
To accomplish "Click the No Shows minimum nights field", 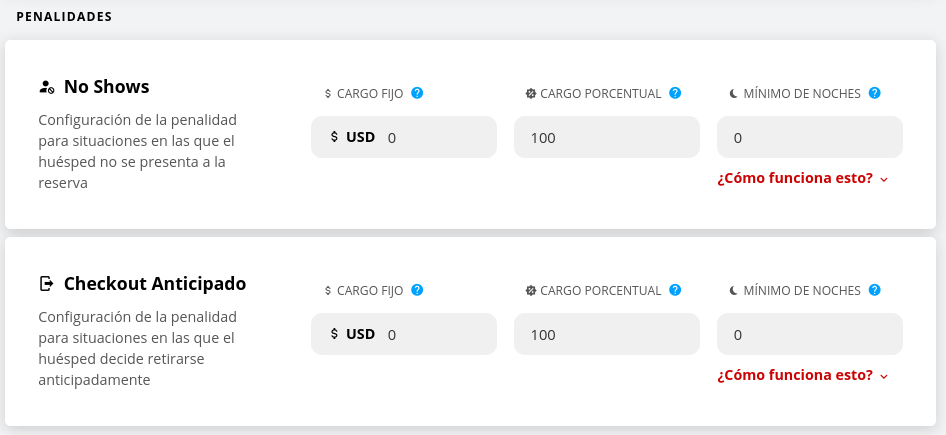I will pos(809,137).
